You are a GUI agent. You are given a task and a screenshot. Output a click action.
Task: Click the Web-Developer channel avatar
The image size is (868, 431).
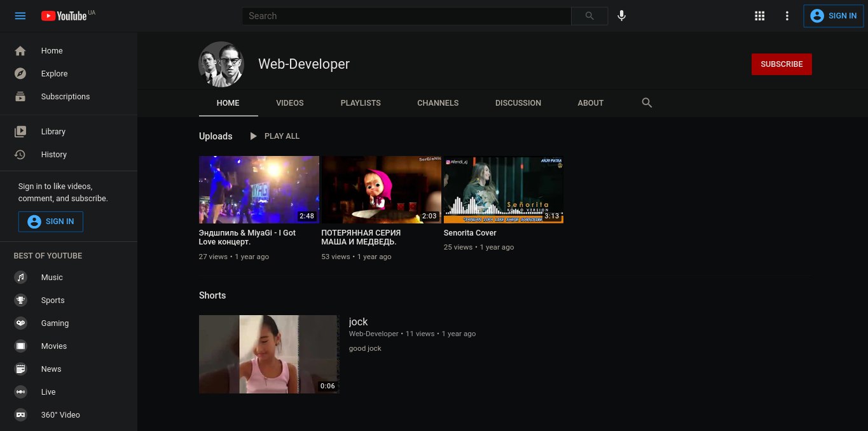tap(222, 64)
